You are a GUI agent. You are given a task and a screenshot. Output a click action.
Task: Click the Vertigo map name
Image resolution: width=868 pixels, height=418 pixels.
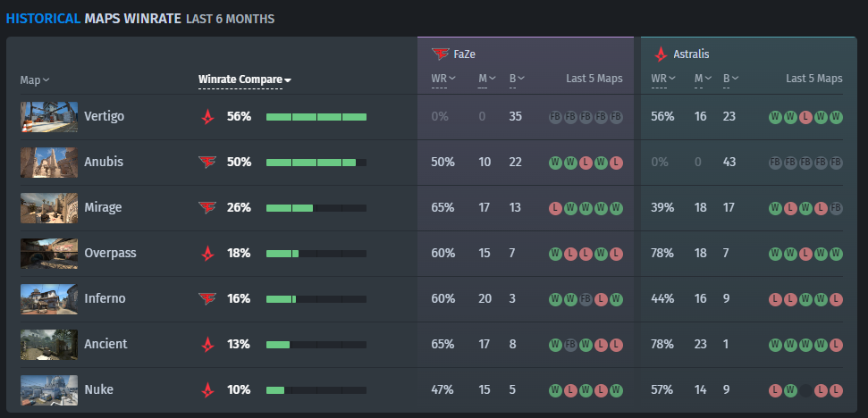click(104, 117)
